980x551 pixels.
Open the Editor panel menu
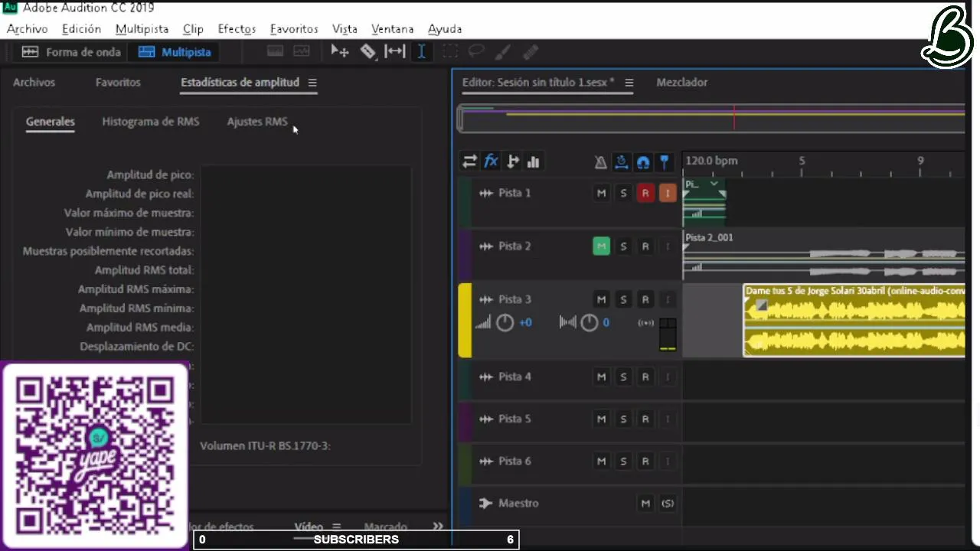(x=629, y=83)
